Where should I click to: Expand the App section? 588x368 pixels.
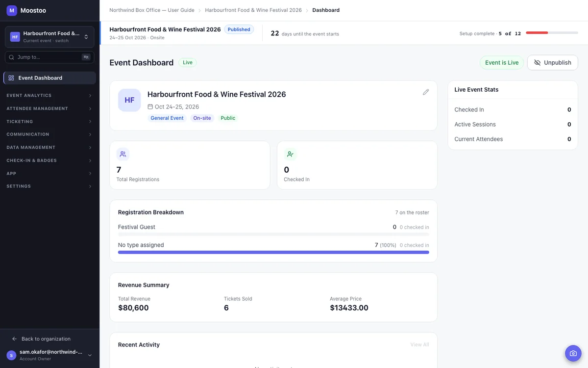[x=49, y=173]
